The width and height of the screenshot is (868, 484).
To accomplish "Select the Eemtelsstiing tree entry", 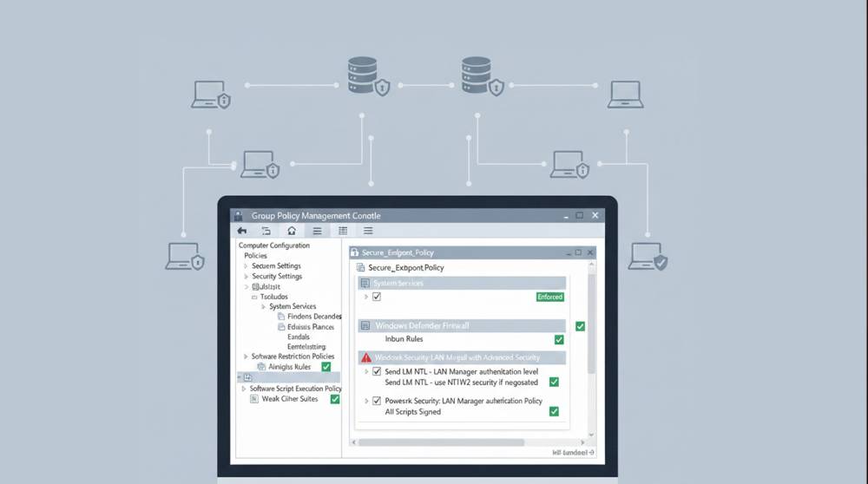I will click(x=306, y=347).
